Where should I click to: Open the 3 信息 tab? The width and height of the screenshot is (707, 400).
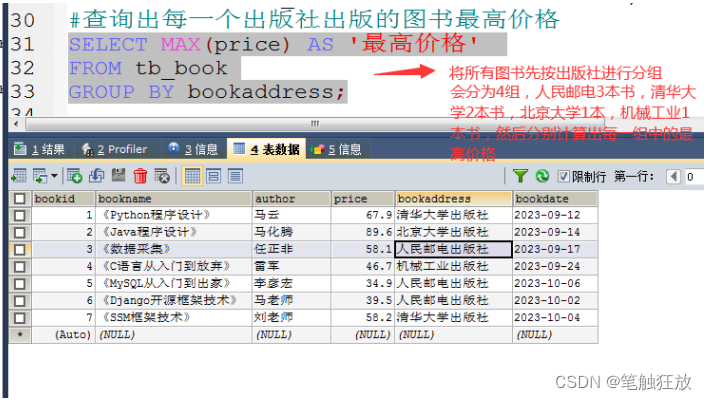193,149
